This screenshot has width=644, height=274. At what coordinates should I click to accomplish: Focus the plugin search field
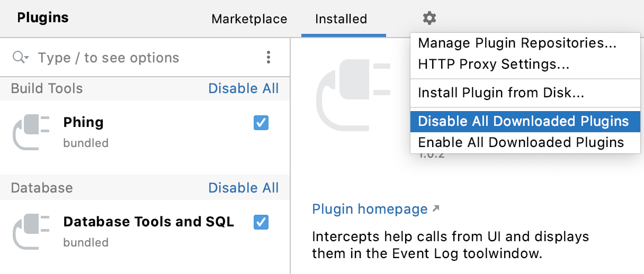click(x=145, y=57)
